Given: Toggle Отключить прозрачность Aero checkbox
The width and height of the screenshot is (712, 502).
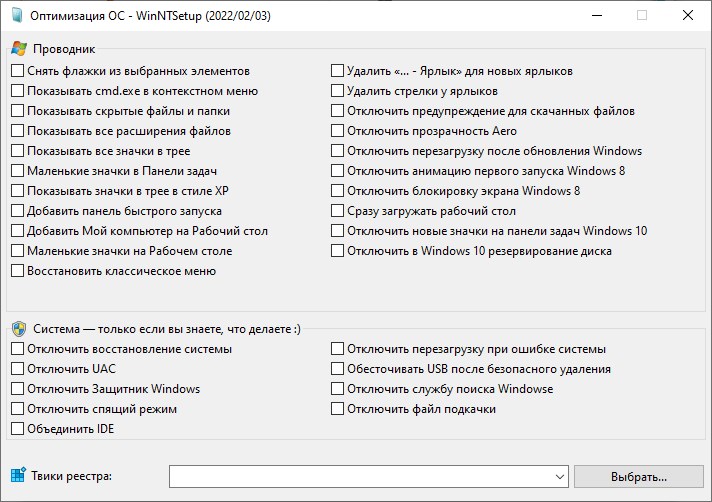Looking at the screenshot, I should click(x=338, y=131).
